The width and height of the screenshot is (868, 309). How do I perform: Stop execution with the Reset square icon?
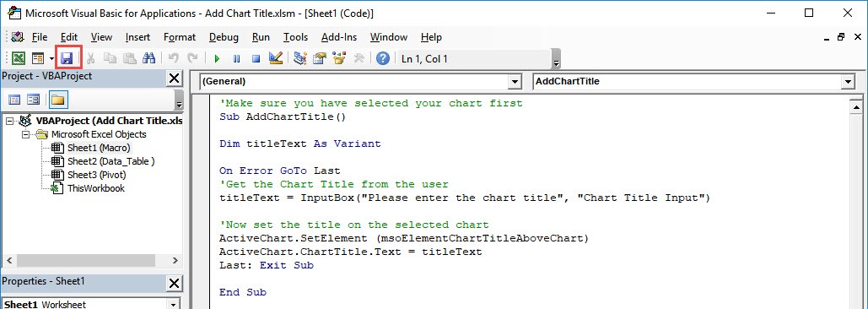coord(256,58)
